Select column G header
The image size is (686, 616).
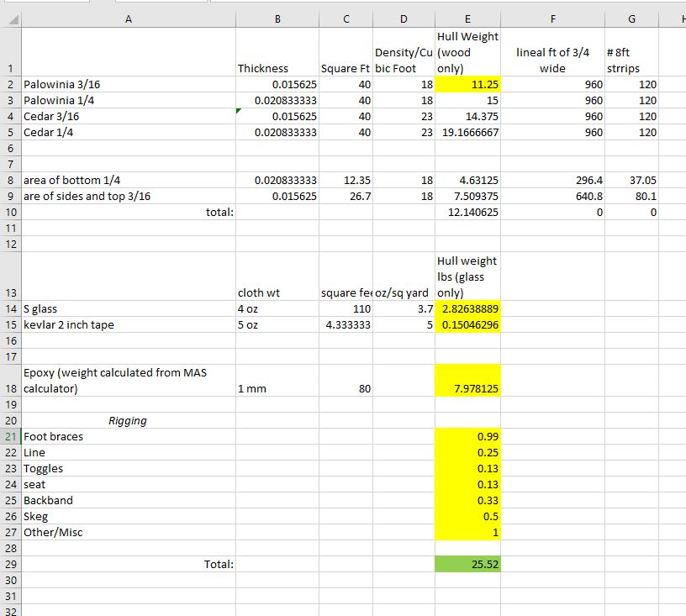(x=631, y=19)
